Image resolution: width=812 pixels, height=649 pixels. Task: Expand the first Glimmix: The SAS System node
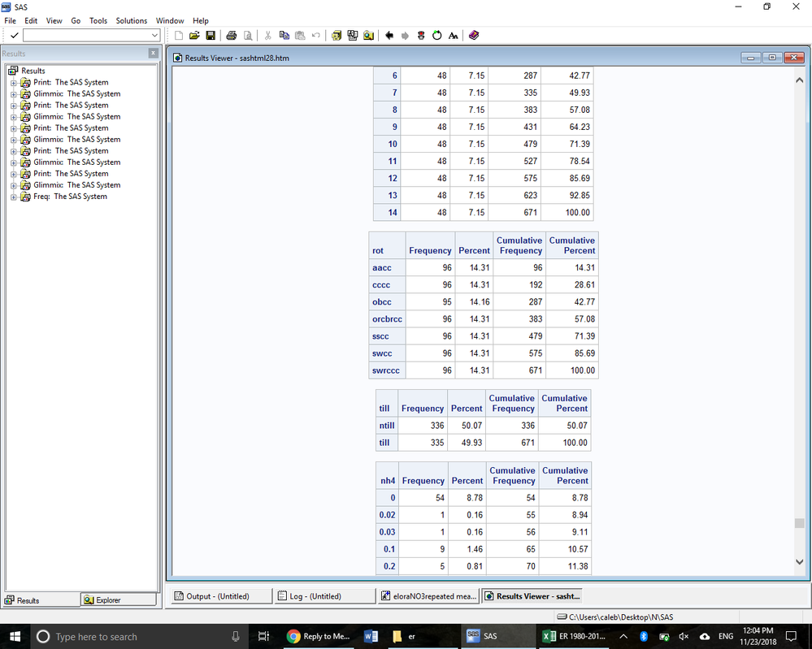(14, 93)
